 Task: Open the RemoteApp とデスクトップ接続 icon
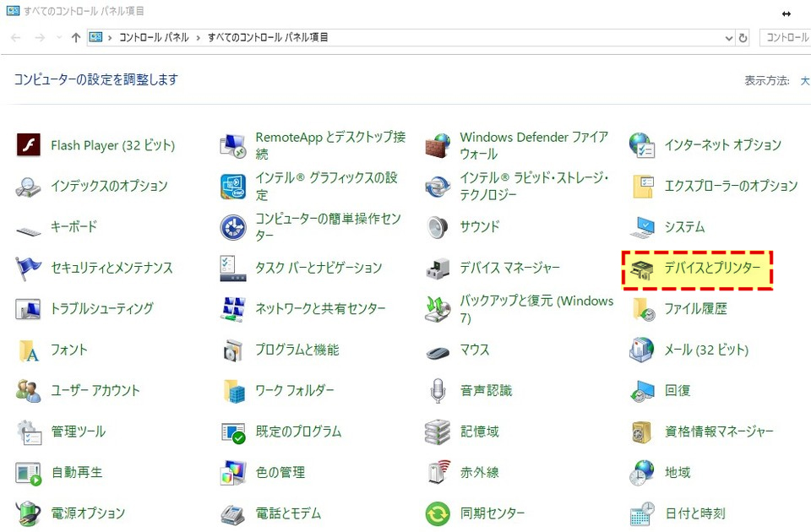tap(233, 145)
